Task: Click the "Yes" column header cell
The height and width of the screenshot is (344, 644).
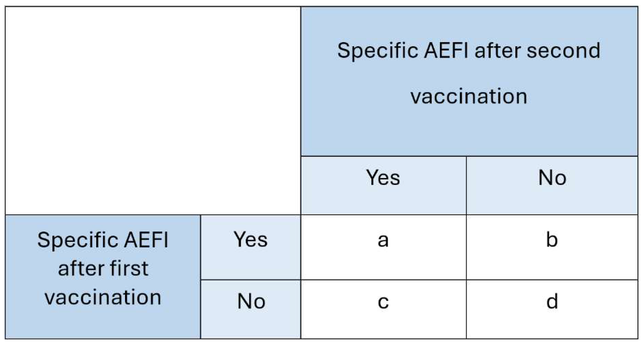Action: coord(383,185)
